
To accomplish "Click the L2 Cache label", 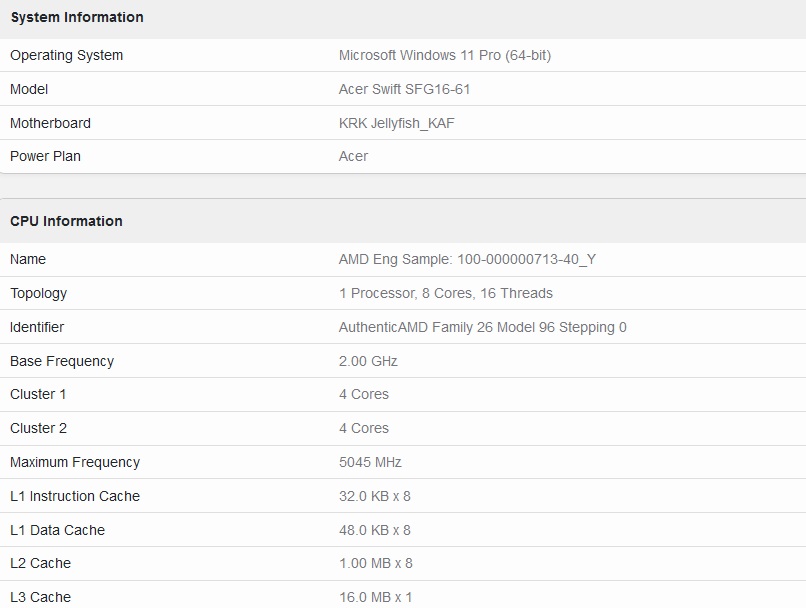I will tap(41, 563).
